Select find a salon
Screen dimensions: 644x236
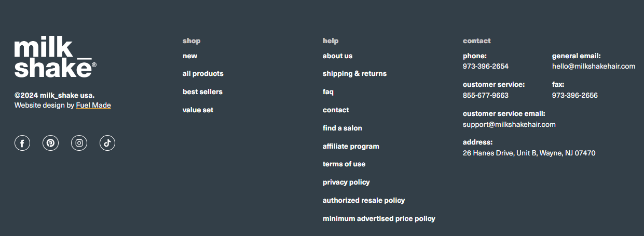342,128
